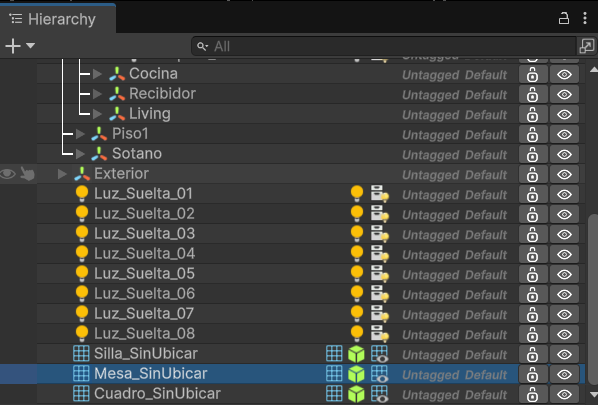The width and height of the screenshot is (598, 405).
Task: Toggle lock on Sotano row
Action: tap(533, 154)
